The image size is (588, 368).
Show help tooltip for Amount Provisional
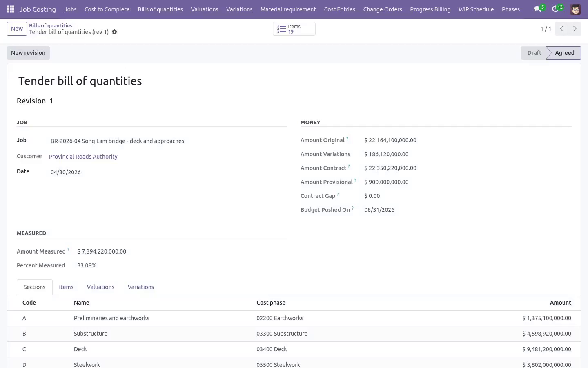click(355, 180)
